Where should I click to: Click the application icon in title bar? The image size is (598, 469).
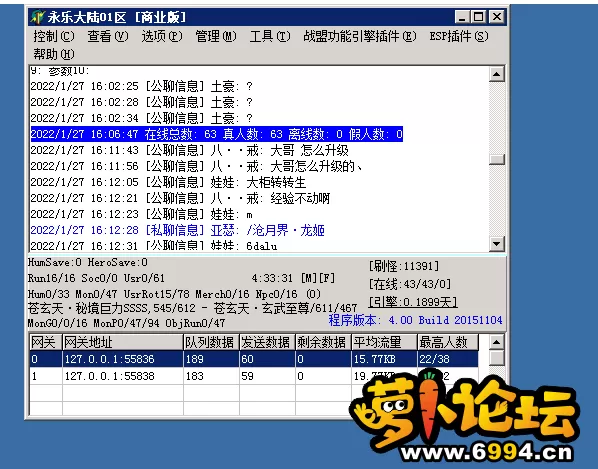tap(37, 17)
